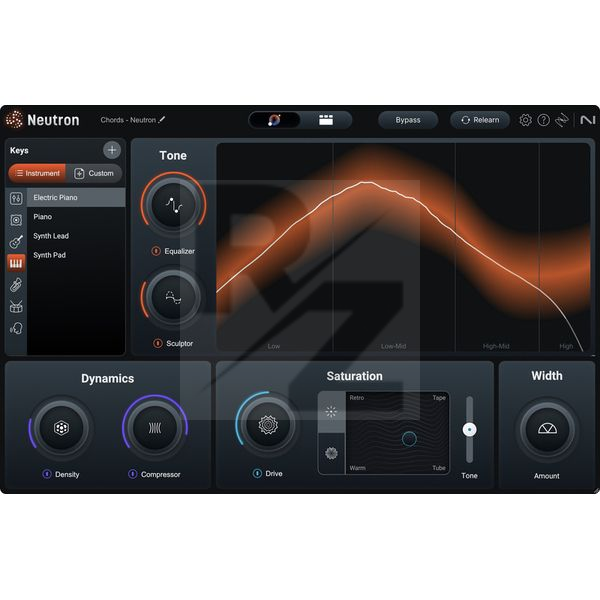The height and width of the screenshot is (600, 600).
Task: Switch to the Custom tab
Action: [94, 173]
